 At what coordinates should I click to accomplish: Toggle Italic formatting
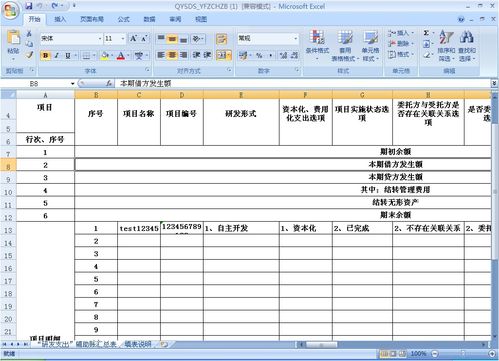click(x=56, y=56)
